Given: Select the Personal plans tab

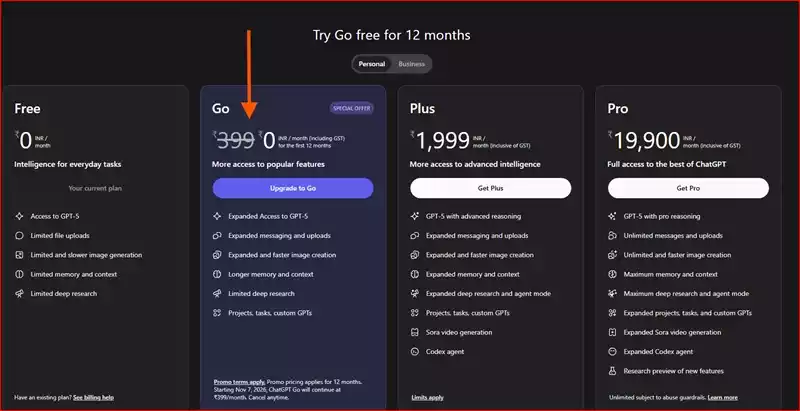Looking at the screenshot, I should [372, 64].
